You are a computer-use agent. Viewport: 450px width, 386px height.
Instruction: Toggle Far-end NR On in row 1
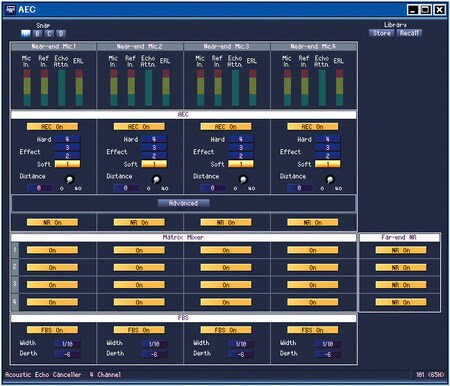click(401, 250)
